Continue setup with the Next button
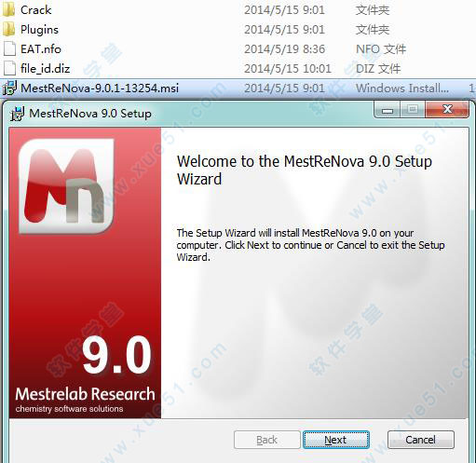476x463 pixels. click(x=336, y=440)
